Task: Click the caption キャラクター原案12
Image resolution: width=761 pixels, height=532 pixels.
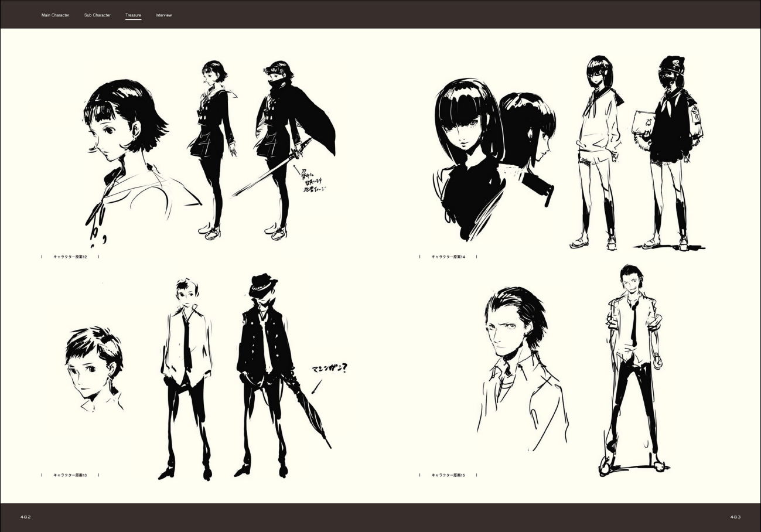Action: pos(70,257)
